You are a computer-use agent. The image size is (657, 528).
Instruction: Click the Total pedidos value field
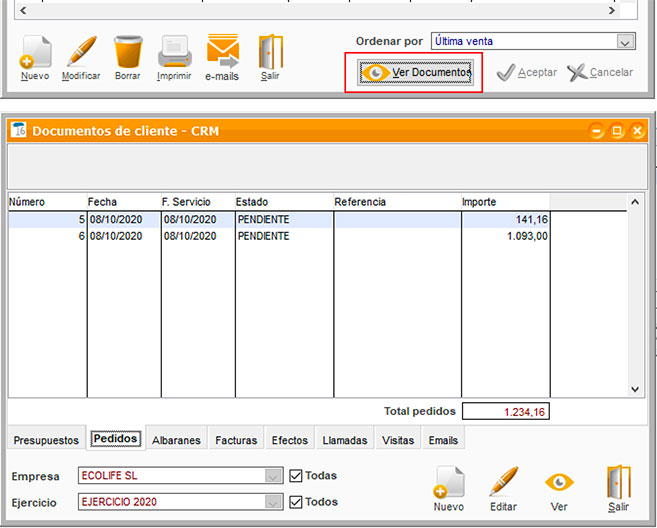click(x=506, y=412)
